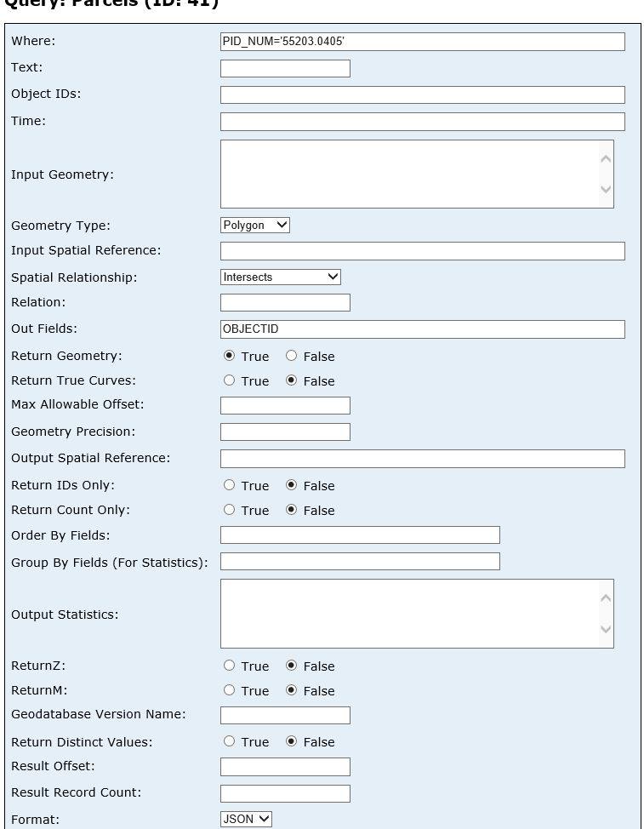This screenshot has height=829, width=644.
Task: Open the Format dropdown showing JSON
Action: (x=246, y=820)
